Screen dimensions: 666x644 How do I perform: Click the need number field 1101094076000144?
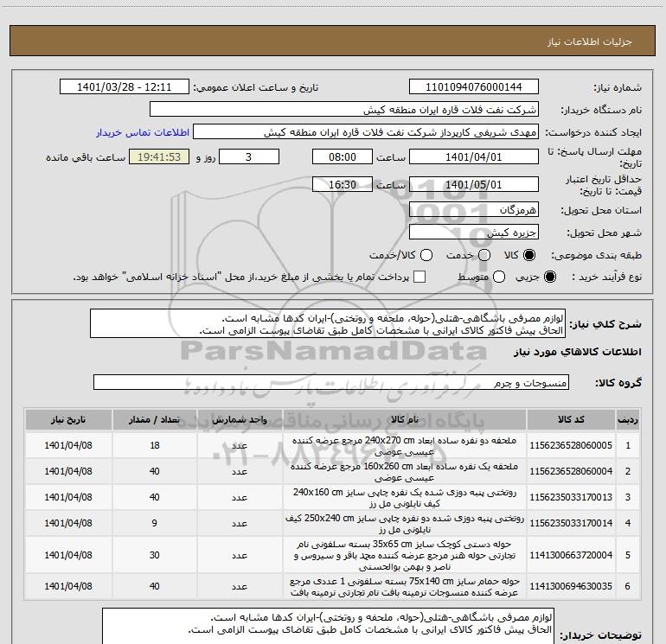click(474, 87)
